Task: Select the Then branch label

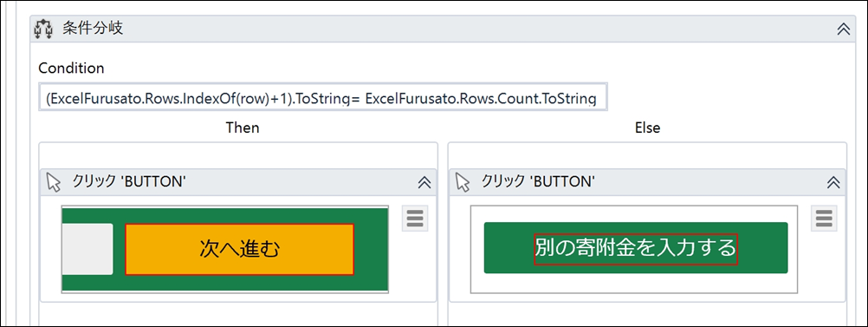Action: pyautogui.click(x=243, y=128)
